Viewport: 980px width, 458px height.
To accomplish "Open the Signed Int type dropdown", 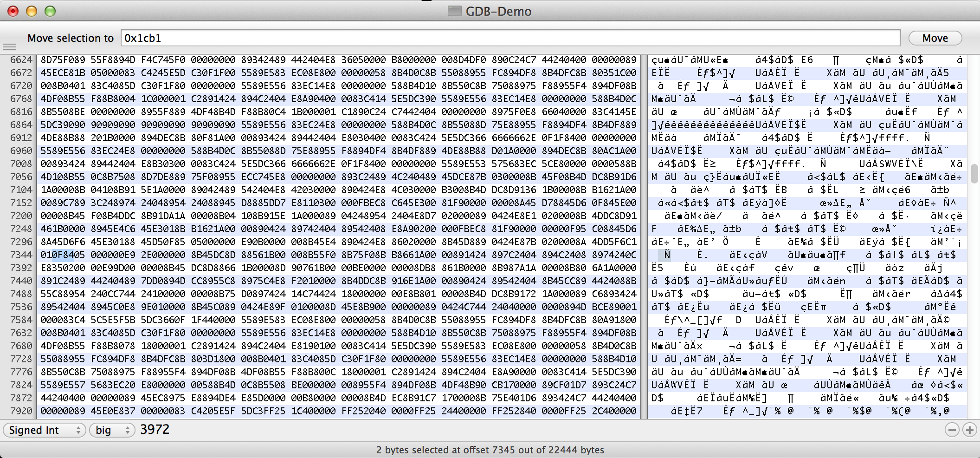I will click(x=45, y=430).
